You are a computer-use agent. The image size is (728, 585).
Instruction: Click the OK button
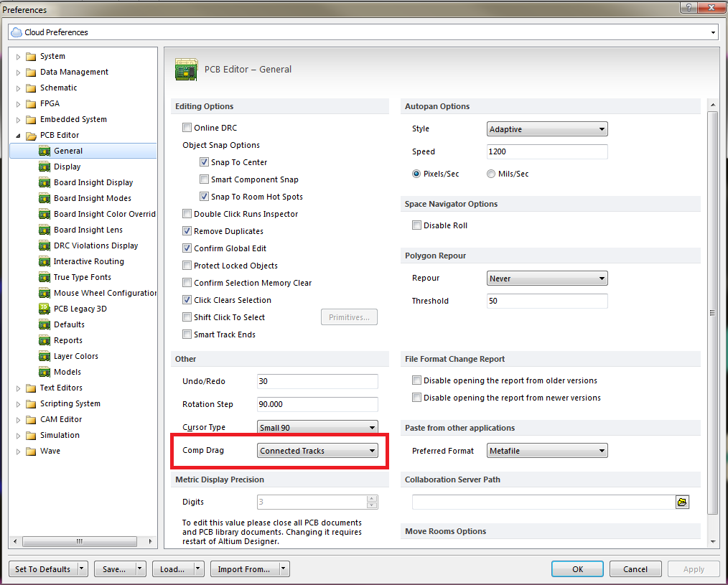(x=577, y=569)
